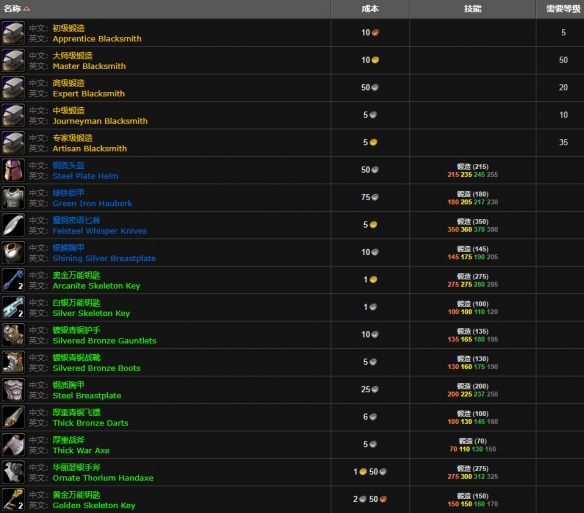Sort by the 技能 skill column header
The width and height of the screenshot is (584, 513).
472,9
